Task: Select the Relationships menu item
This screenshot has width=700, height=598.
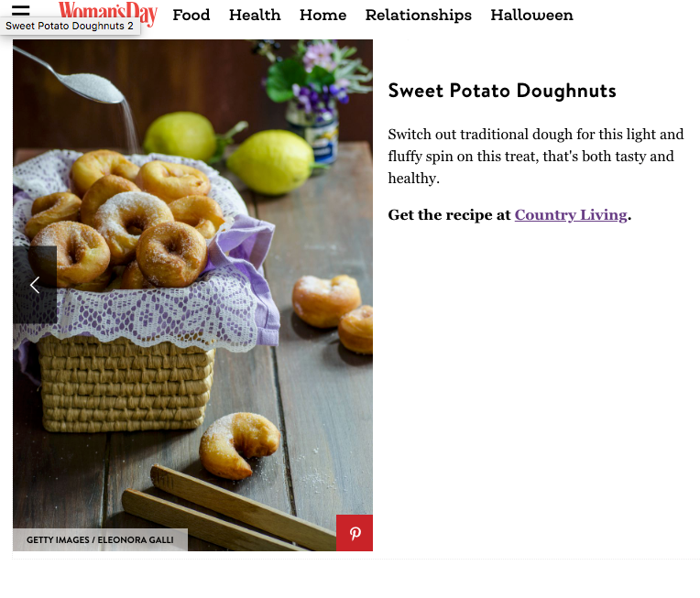Action: pyautogui.click(x=419, y=15)
